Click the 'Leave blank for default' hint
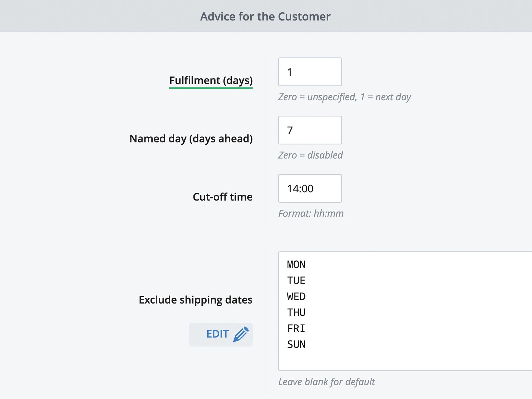Viewport: 532px width, 399px height. [x=327, y=382]
